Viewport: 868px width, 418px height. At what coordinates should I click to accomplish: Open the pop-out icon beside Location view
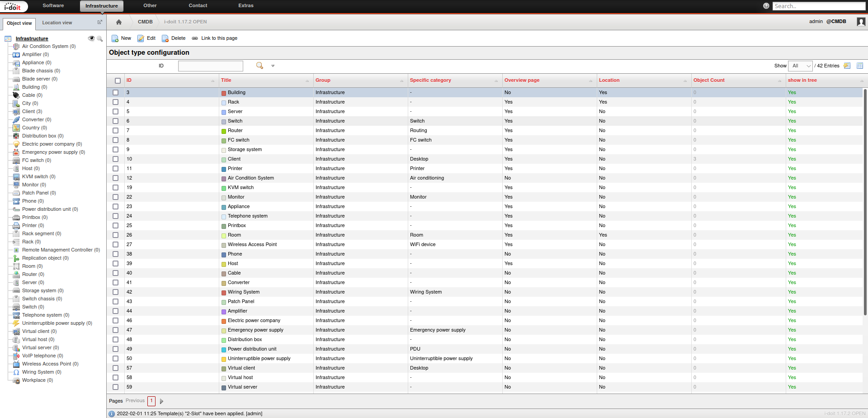pos(100,22)
